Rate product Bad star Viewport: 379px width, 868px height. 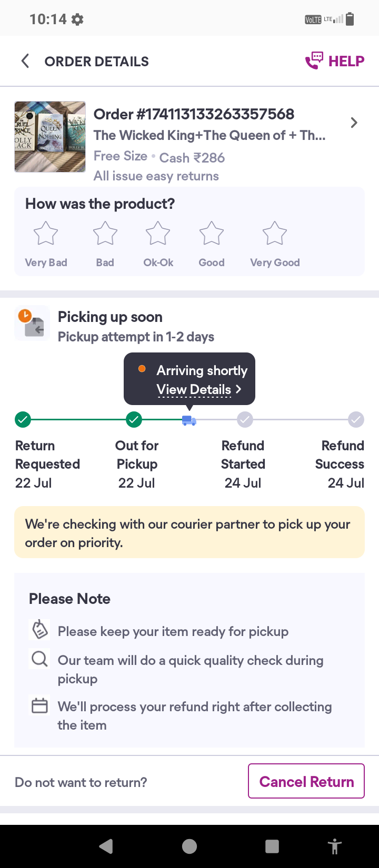tap(105, 234)
